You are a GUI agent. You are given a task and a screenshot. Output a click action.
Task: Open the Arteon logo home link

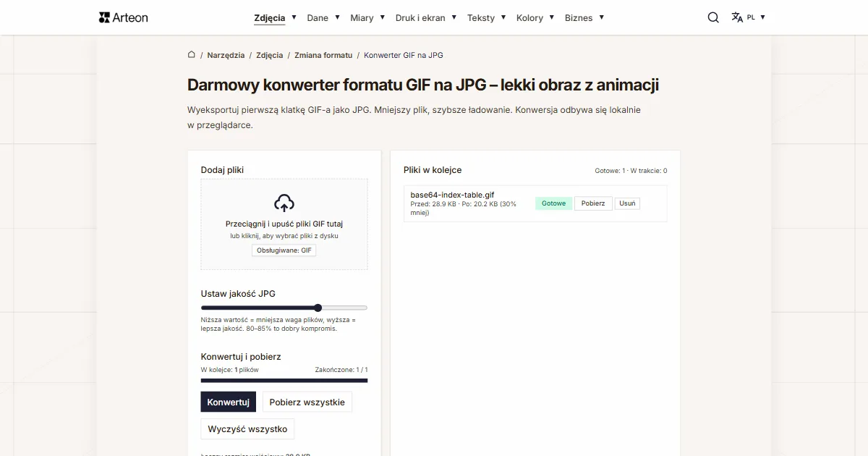click(x=123, y=17)
